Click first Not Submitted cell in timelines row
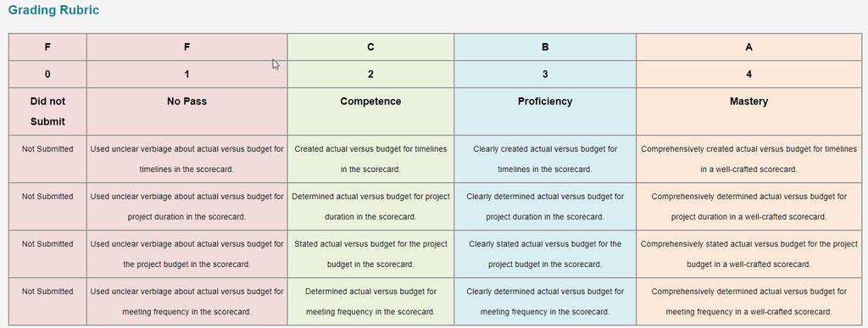The image size is (868, 328). tap(47, 158)
